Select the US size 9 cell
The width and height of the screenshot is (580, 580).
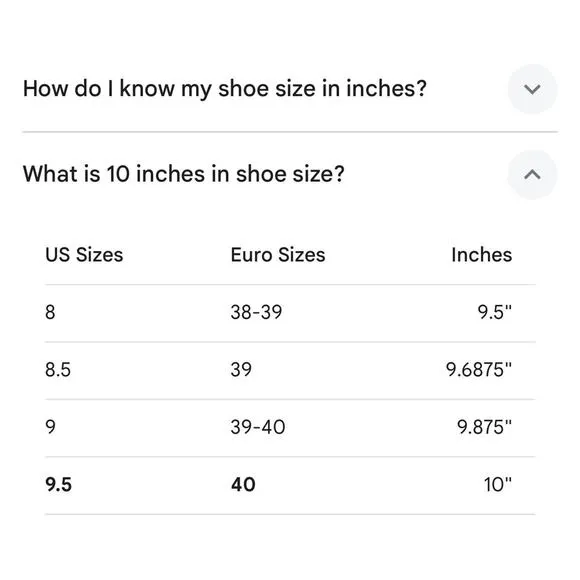pos(50,427)
